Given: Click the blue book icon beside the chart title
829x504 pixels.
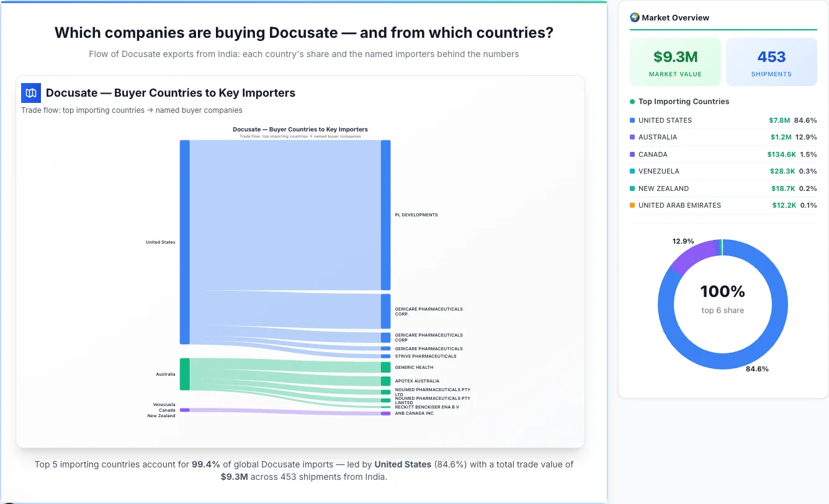Looking at the screenshot, I should coord(30,92).
